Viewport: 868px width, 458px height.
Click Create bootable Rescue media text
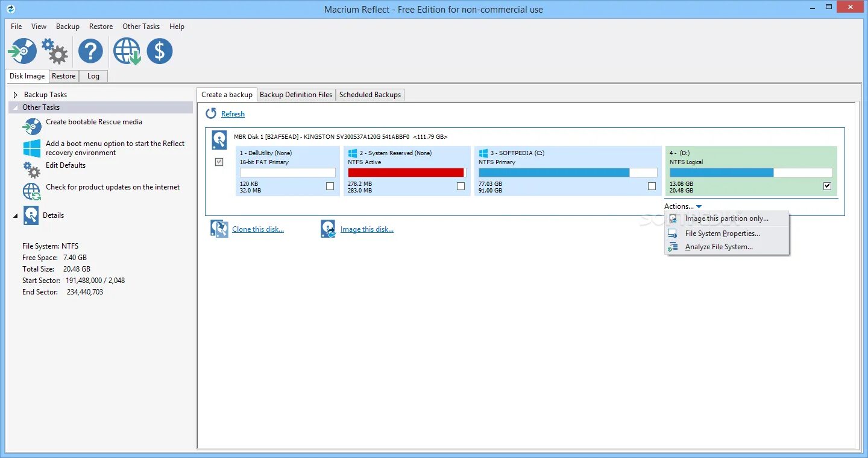[x=94, y=122]
